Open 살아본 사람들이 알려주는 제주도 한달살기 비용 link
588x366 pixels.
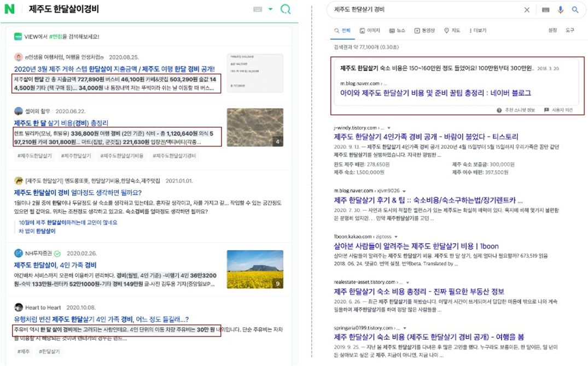(416, 246)
